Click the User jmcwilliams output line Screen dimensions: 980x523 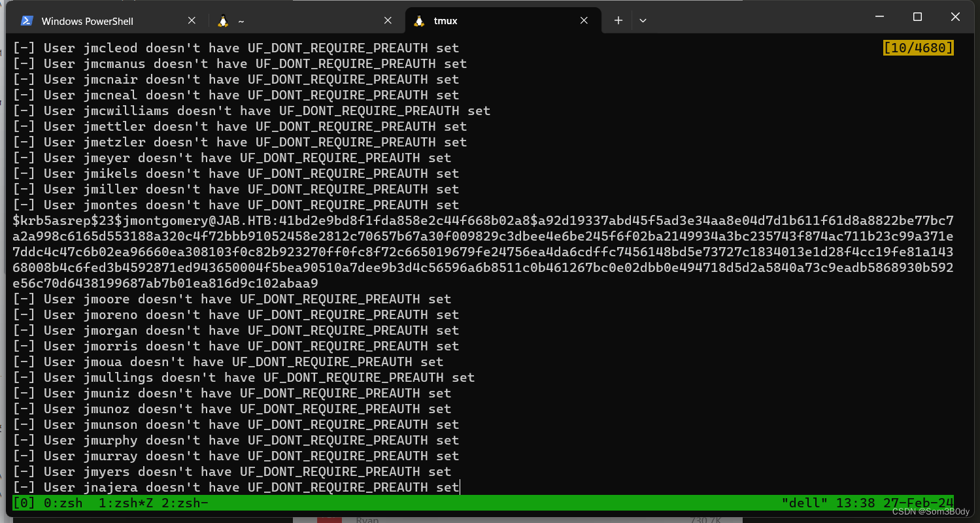click(x=252, y=110)
